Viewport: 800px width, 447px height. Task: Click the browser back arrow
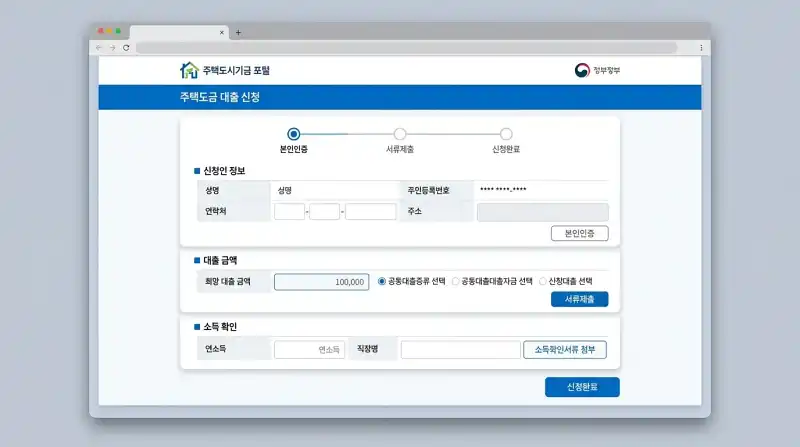coord(99,48)
